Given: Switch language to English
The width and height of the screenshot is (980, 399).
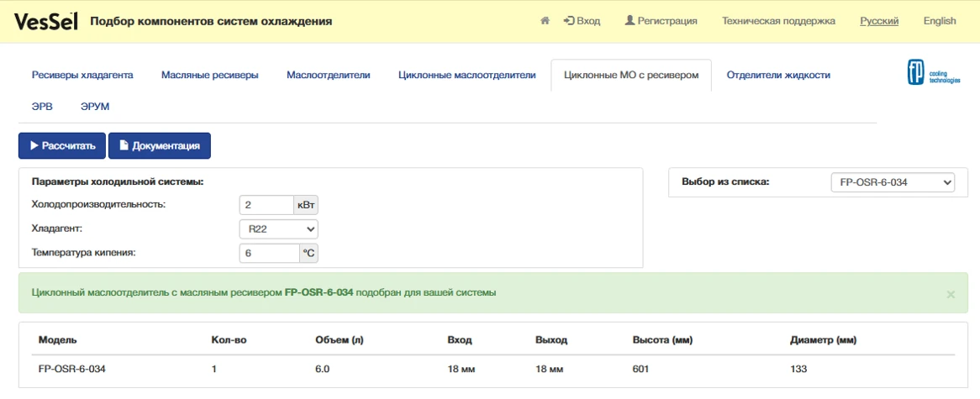Looking at the screenshot, I should [940, 21].
